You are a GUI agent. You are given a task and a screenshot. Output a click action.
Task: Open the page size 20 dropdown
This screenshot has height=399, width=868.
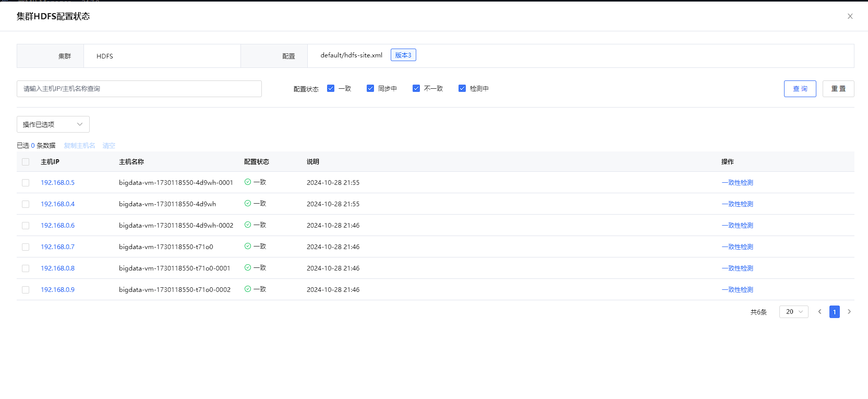[x=794, y=312]
